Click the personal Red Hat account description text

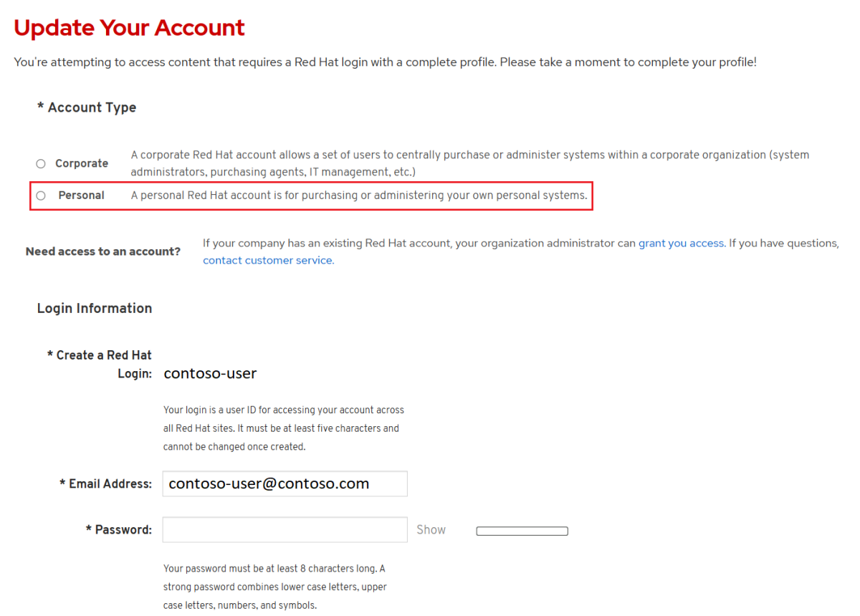[x=358, y=196]
